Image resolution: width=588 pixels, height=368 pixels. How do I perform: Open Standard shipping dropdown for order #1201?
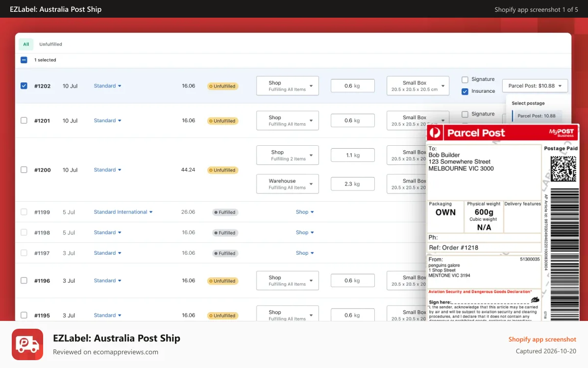(x=108, y=121)
